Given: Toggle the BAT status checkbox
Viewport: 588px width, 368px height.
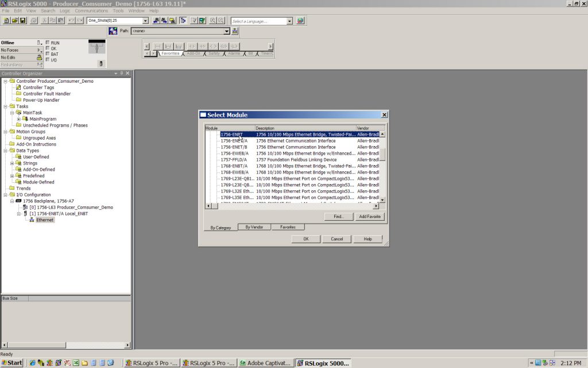Looking at the screenshot, I should pyautogui.click(x=48, y=53).
